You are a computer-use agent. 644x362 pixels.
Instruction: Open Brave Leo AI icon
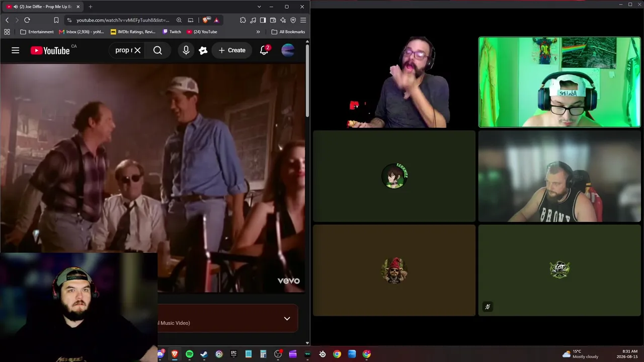point(283,20)
